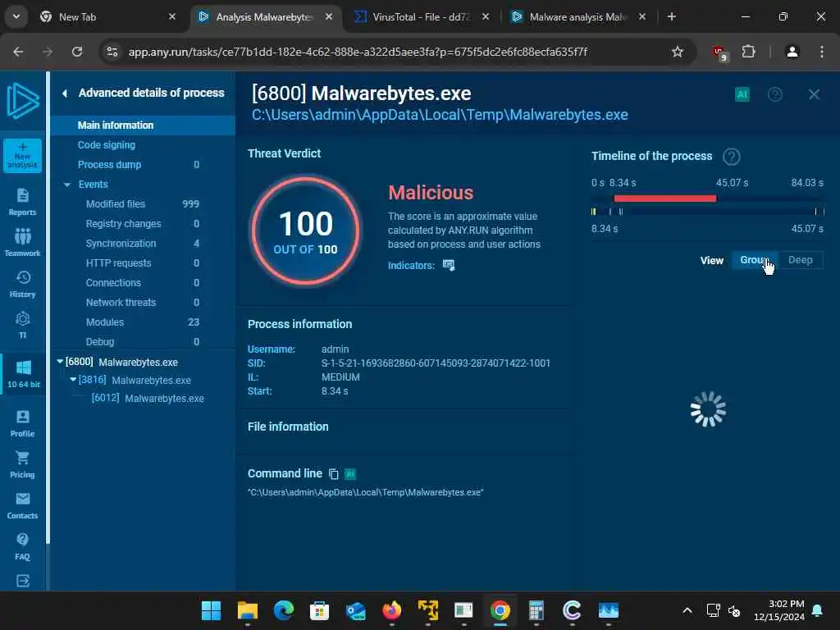Open the Profile sidebar section
Viewport: 840px width, 630px height.
(x=22, y=423)
